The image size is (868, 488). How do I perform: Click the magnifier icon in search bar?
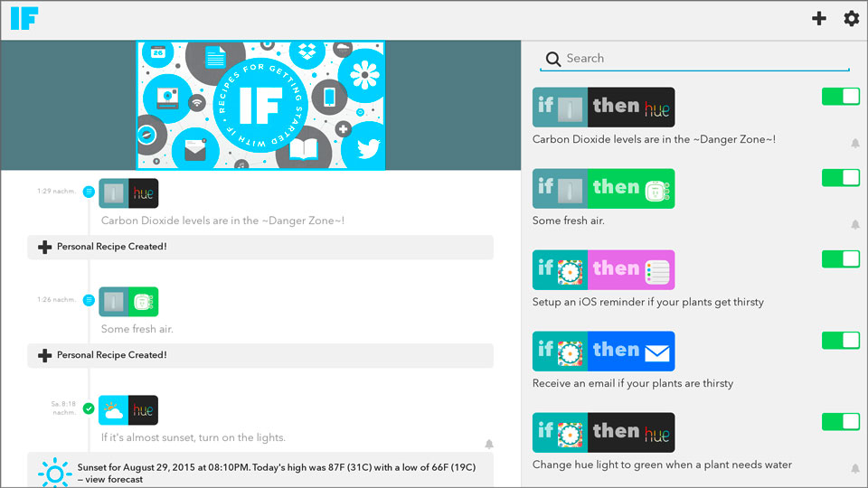coord(552,59)
